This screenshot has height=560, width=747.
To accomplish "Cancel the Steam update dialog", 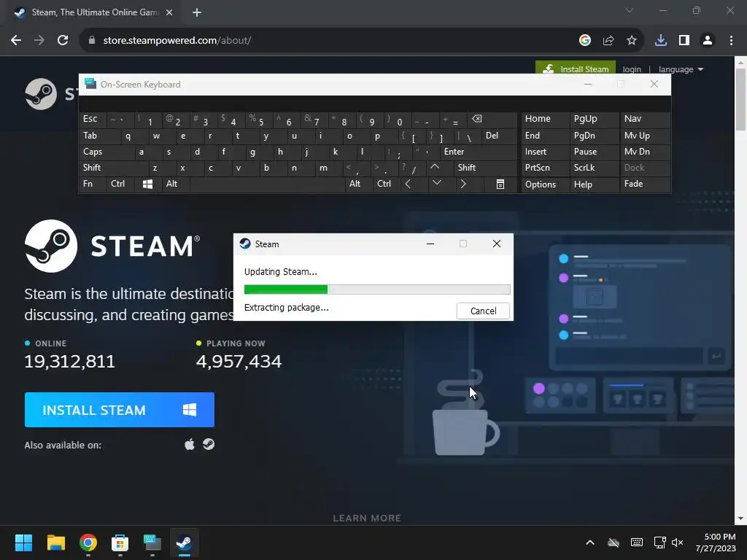I will (x=483, y=311).
